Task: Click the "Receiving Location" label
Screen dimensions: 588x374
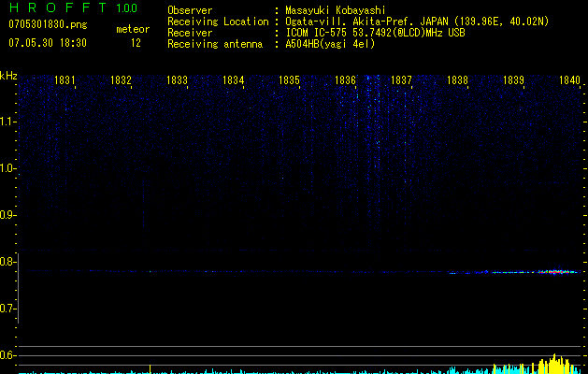Action: tap(218, 22)
